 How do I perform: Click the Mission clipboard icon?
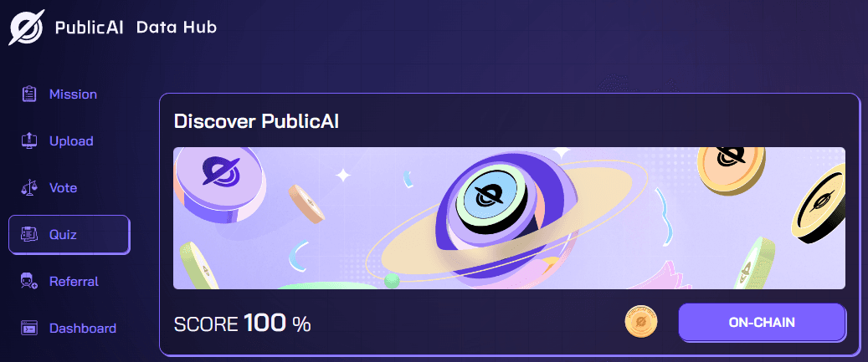point(28,94)
